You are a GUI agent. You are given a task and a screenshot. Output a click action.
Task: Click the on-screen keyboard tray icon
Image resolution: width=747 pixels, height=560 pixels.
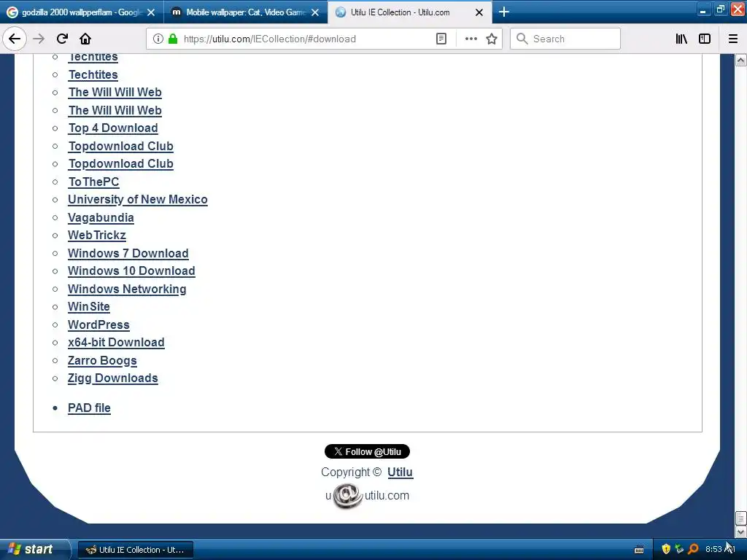pyautogui.click(x=639, y=550)
